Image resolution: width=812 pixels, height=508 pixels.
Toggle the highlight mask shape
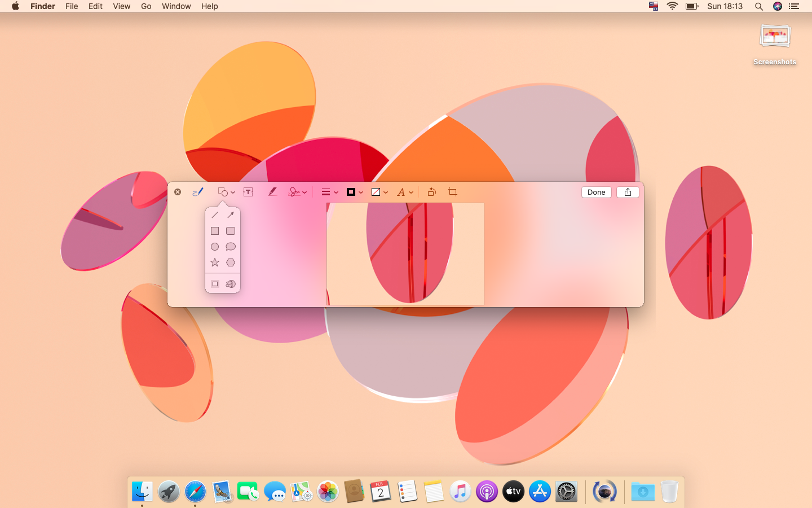(215, 284)
